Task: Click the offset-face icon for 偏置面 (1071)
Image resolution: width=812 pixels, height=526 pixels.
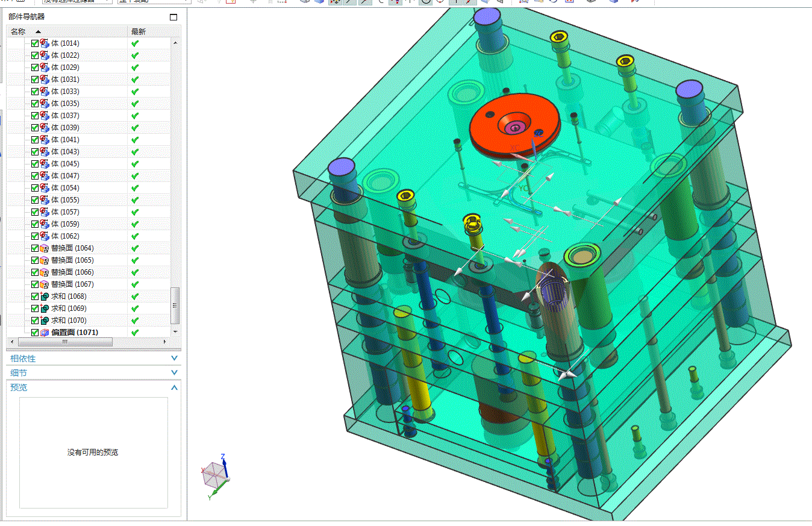Action: click(x=45, y=333)
